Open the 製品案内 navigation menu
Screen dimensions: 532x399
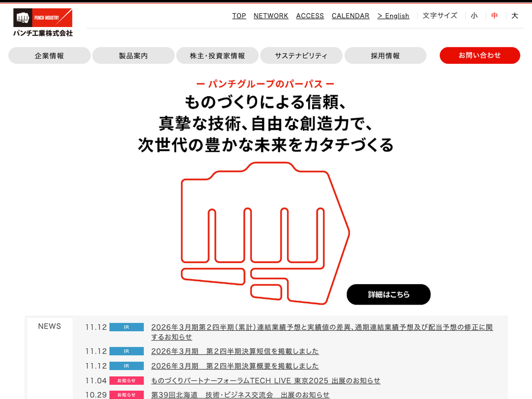tap(133, 56)
